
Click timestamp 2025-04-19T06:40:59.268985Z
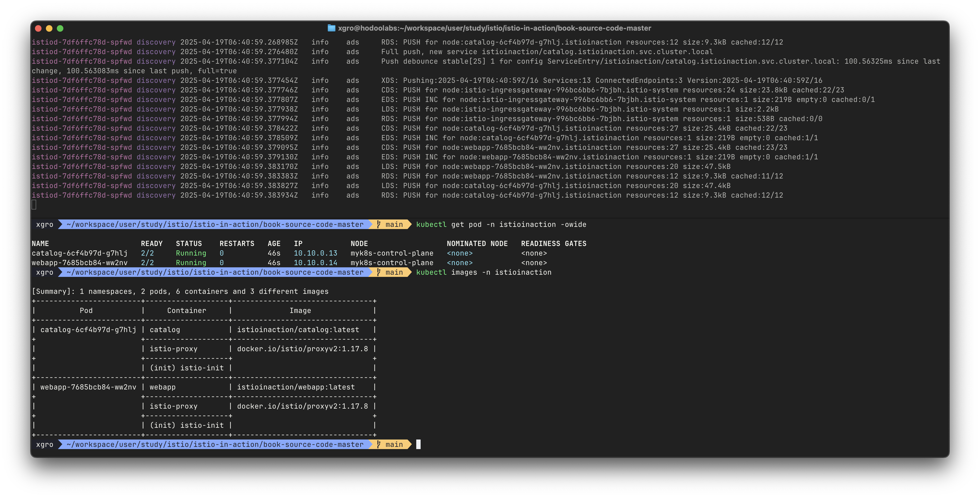(239, 42)
